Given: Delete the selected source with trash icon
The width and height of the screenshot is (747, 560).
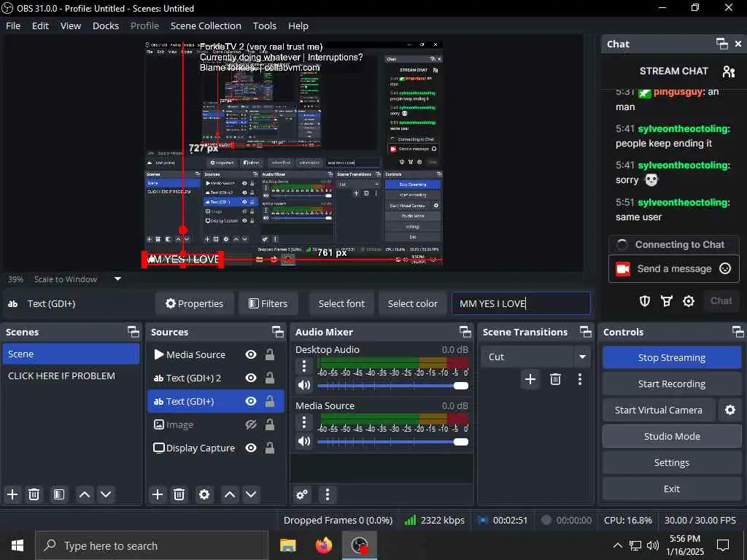Looking at the screenshot, I should pos(179,494).
